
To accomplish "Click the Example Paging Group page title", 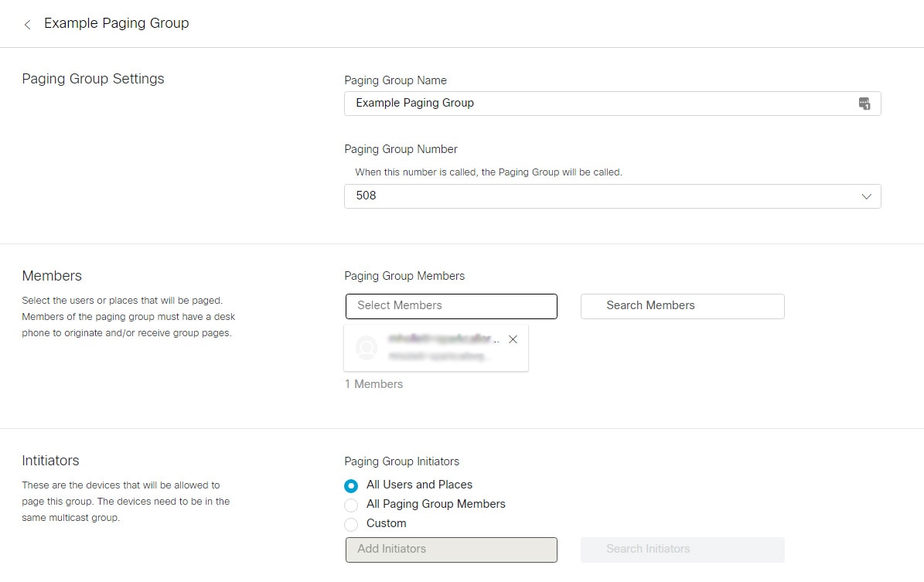I will [x=116, y=23].
